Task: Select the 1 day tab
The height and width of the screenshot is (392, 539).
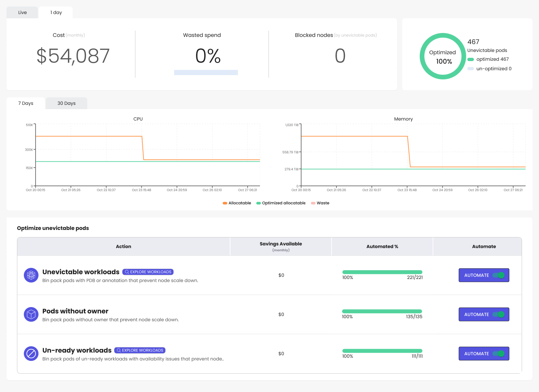Action: coord(56,12)
